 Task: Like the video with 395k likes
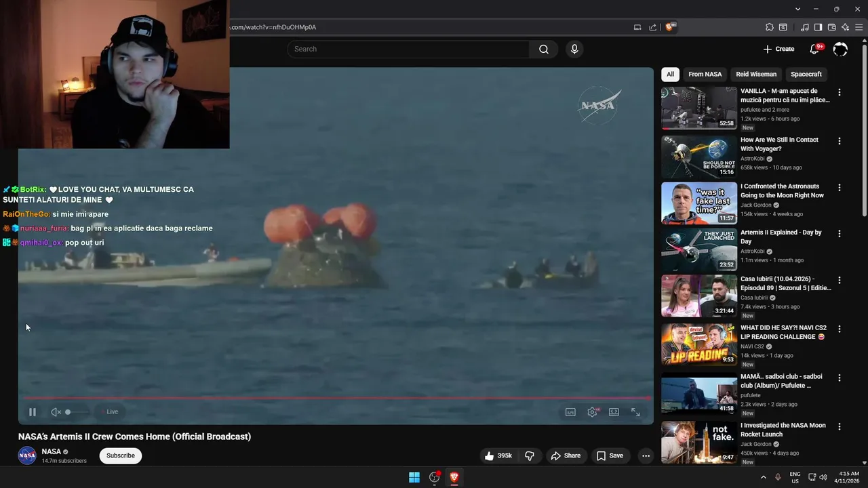498,455
